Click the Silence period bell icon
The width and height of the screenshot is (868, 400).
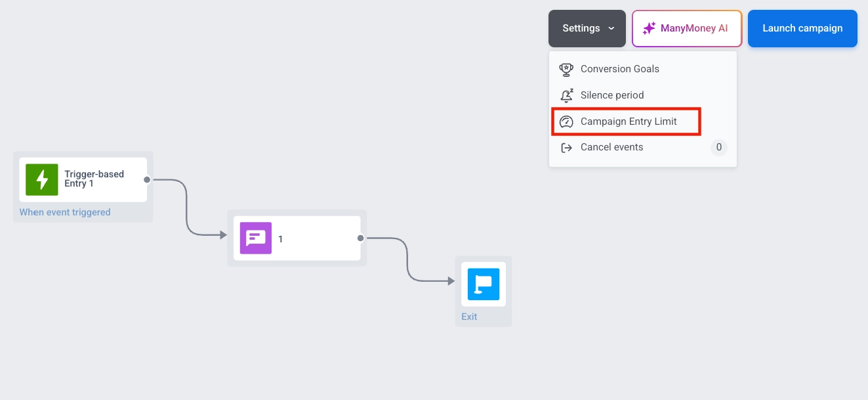tap(566, 95)
